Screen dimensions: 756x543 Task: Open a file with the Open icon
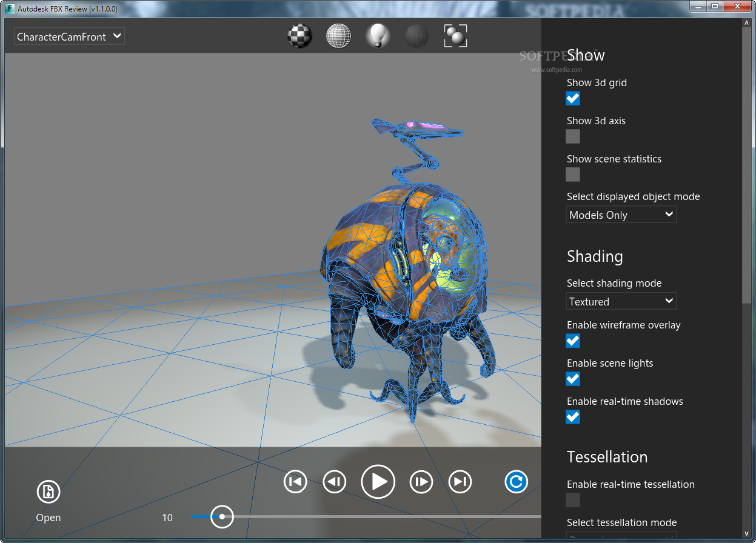48,492
